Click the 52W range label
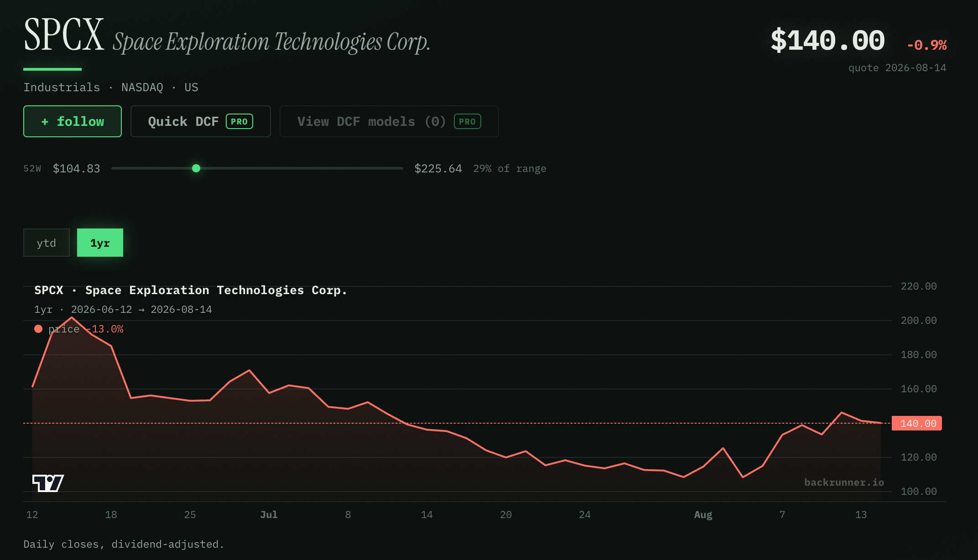The width and height of the screenshot is (978, 560). pyautogui.click(x=32, y=169)
